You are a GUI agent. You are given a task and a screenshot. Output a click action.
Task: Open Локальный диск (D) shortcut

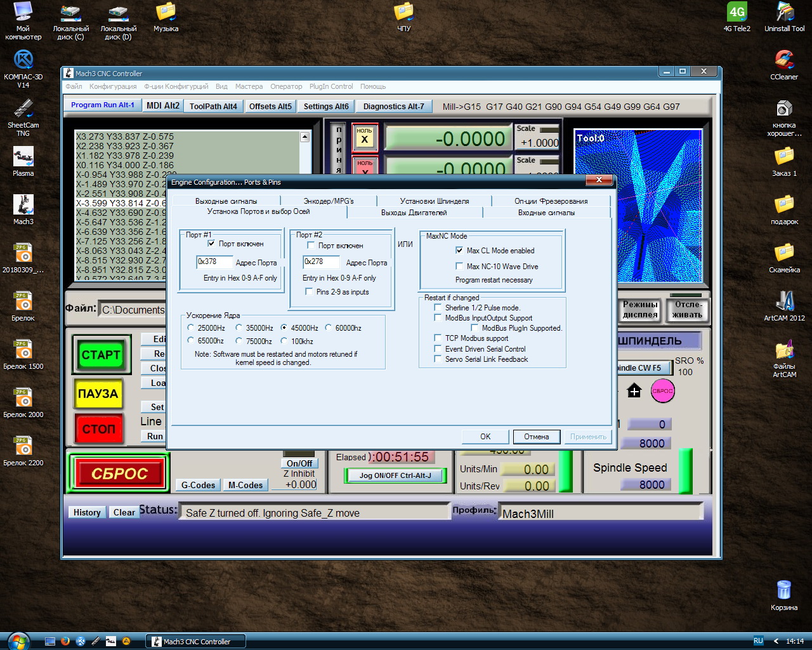click(x=118, y=22)
